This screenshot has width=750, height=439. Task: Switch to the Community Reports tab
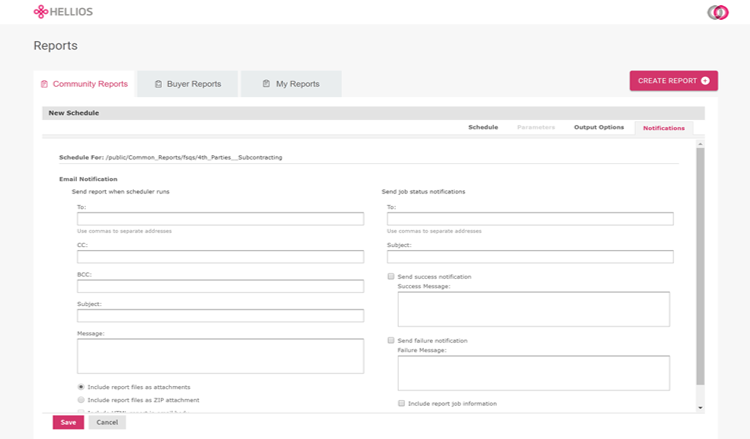click(84, 84)
